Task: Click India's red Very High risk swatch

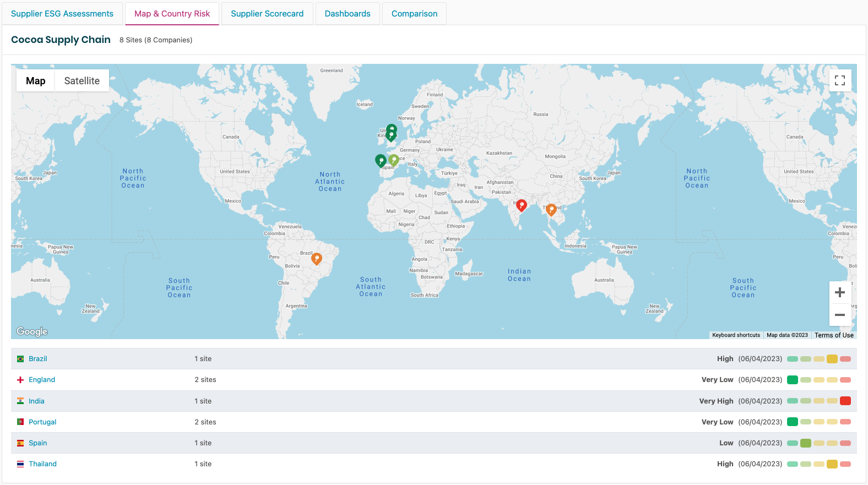Action: click(845, 401)
